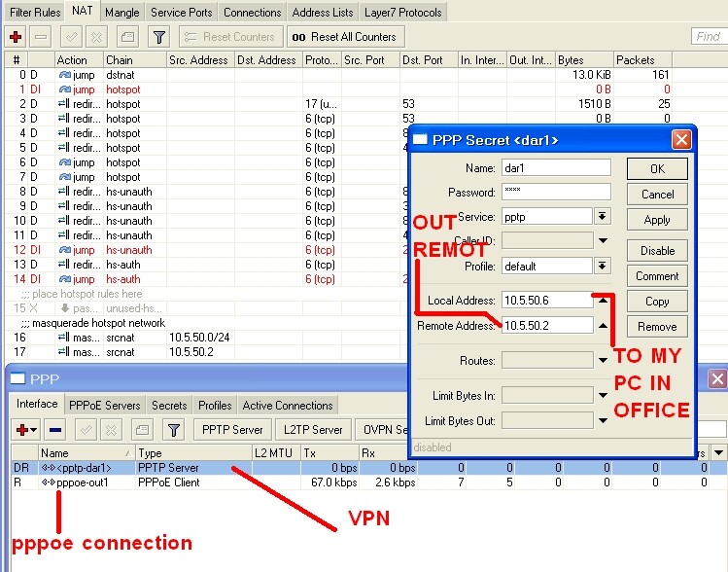Disable the dar1 secret
The image size is (728, 572).
(x=657, y=250)
